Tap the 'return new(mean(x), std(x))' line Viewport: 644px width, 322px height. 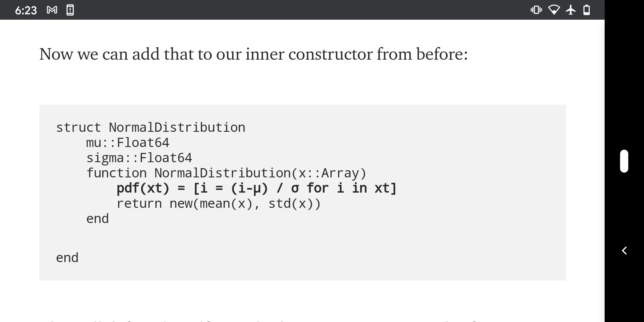(218, 204)
